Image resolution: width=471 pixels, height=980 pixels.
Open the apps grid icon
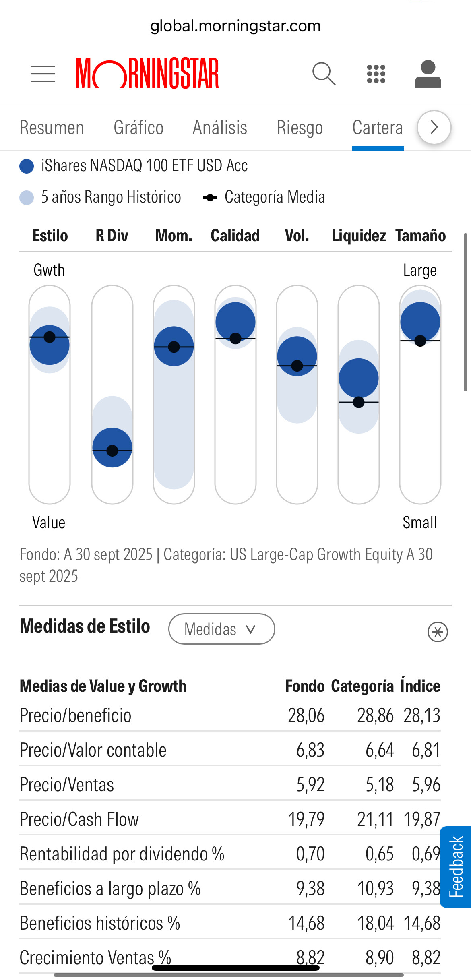pos(376,74)
